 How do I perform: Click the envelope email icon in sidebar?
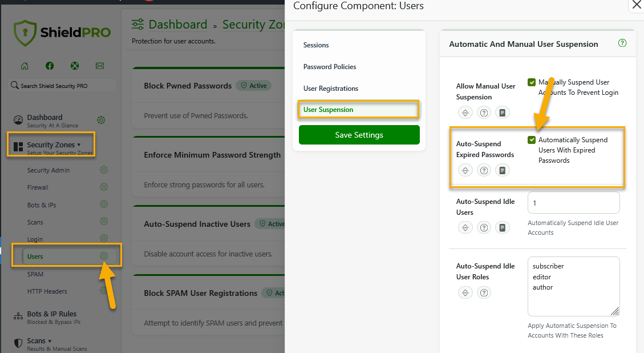pos(100,66)
